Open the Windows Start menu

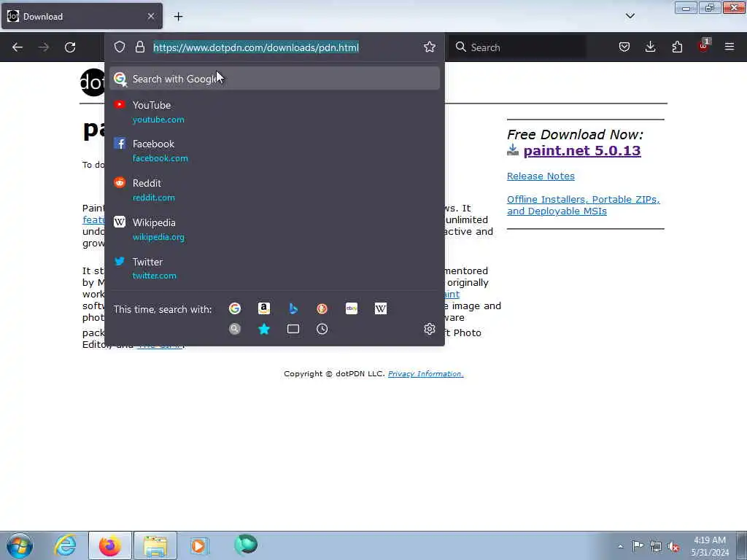(20, 545)
